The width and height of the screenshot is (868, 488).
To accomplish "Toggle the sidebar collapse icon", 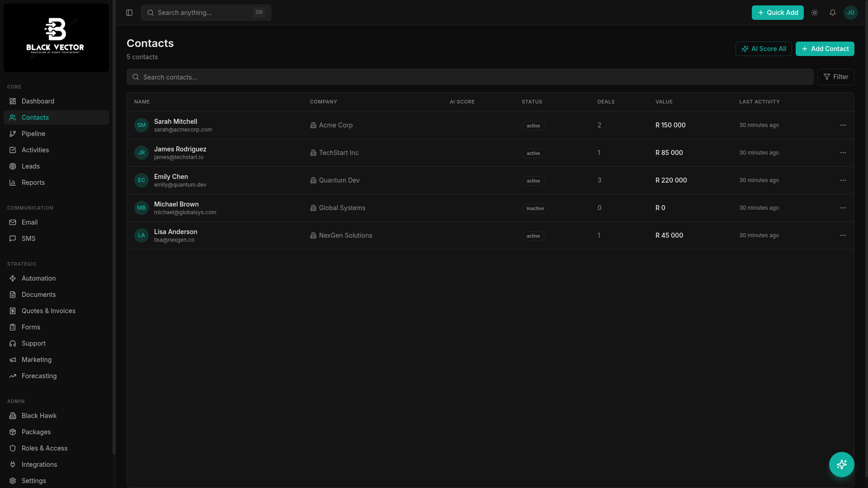I will pos(129,13).
